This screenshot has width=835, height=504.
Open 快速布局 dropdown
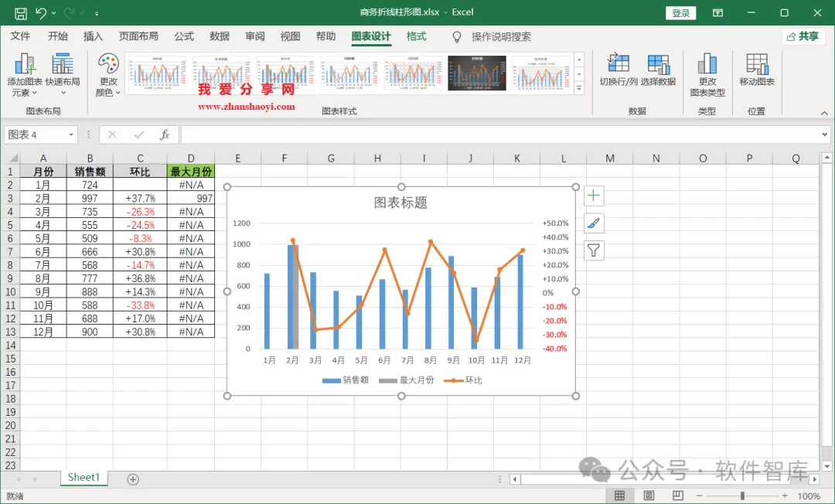coord(63,75)
